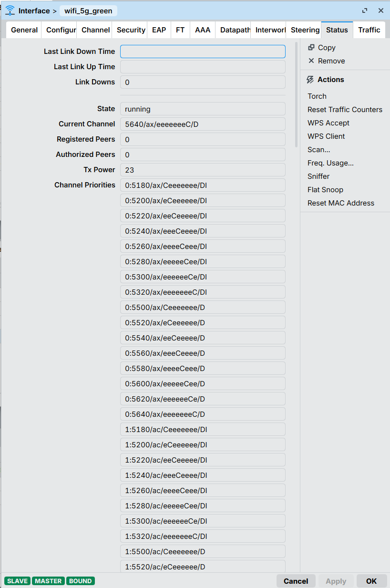Click WPS Accept action
Image resolution: width=390 pixels, height=588 pixels.
tap(328, 123)
